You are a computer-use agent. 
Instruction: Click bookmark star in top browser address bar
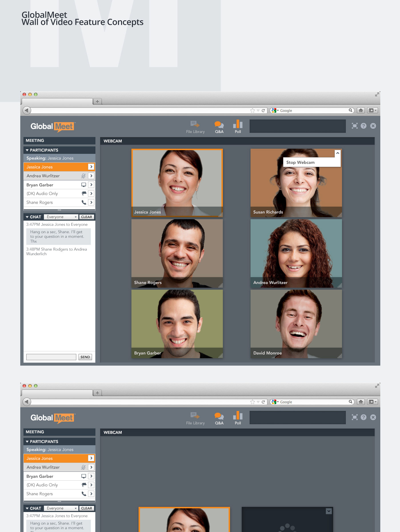pos(252,110)
